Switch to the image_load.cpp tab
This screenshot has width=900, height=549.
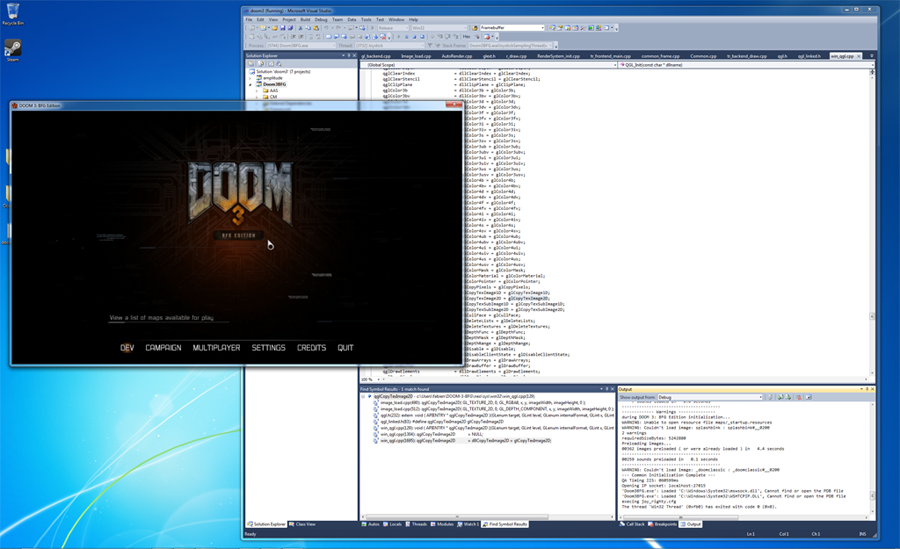click(x=416, y=56)
